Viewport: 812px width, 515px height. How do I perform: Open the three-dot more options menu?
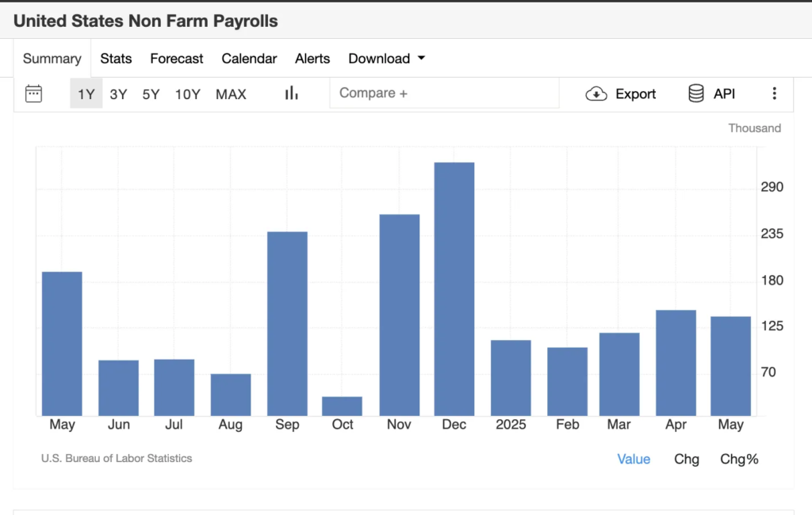coord(774,93)
